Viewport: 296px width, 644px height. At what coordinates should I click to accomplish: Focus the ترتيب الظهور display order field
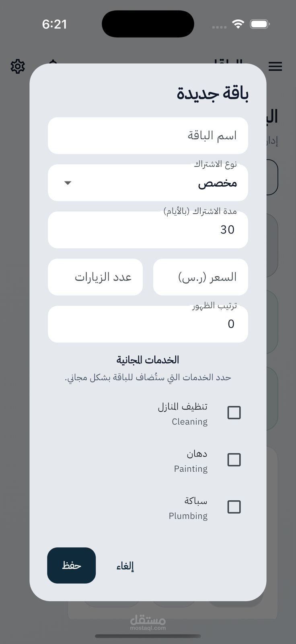tap(148, 324)
